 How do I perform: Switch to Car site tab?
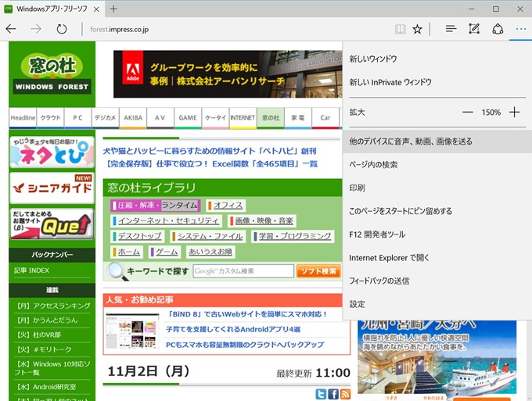325,118
